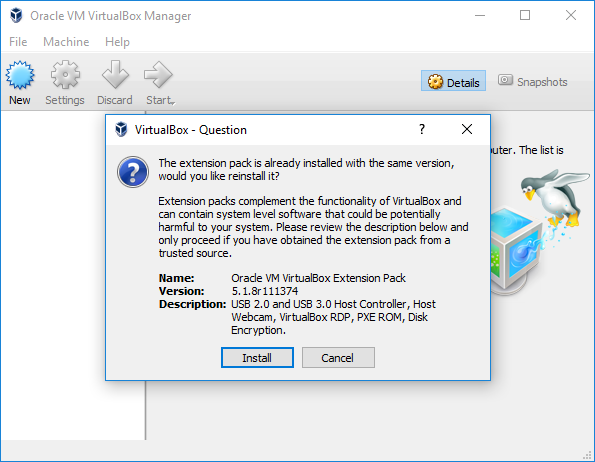Click the VirtualBox cube icon in dialog title

(121, 129)
